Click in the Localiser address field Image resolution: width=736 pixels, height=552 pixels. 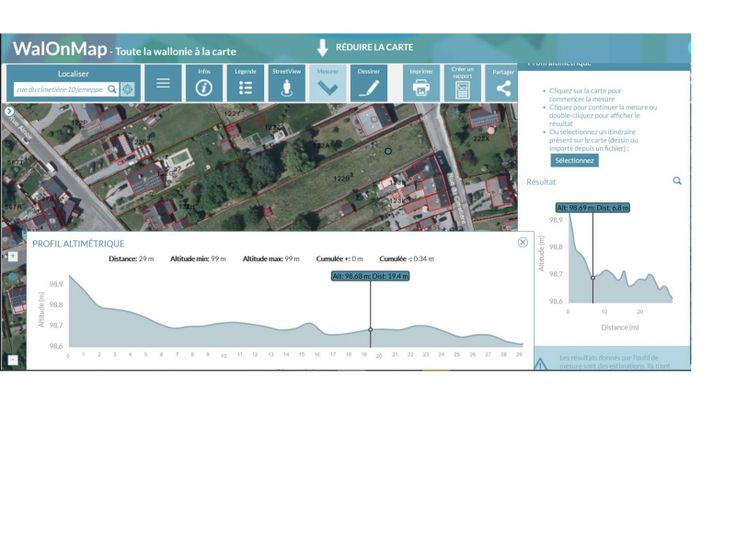pos(59,89)
